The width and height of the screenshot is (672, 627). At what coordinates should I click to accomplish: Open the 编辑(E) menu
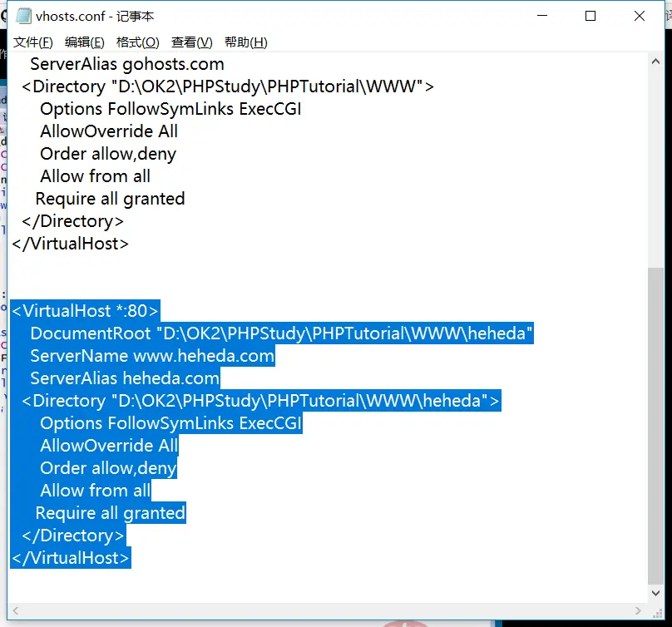click(x=85, y=42)
